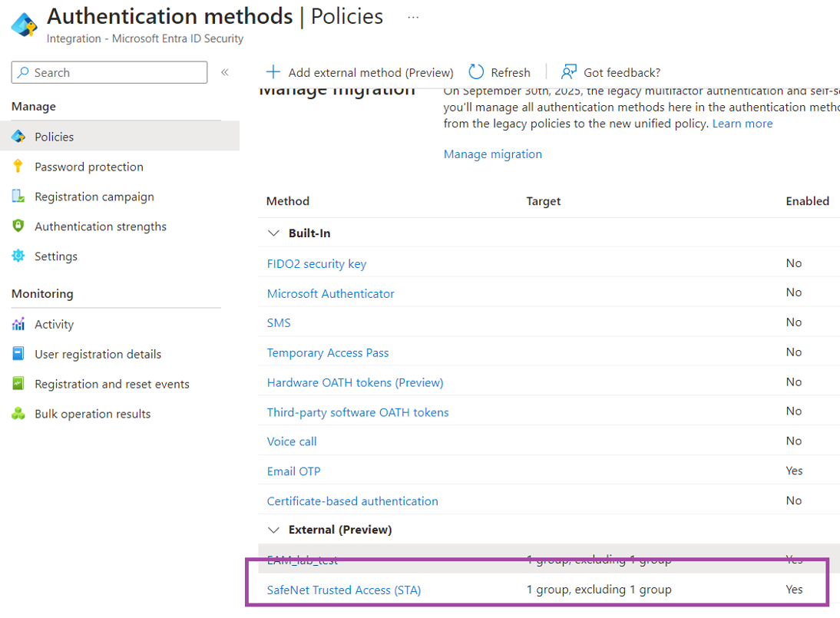Viewport: 840px width, 618px height.
Task: Collapse the sidebar with double chevron
Action: pos(225,72)
